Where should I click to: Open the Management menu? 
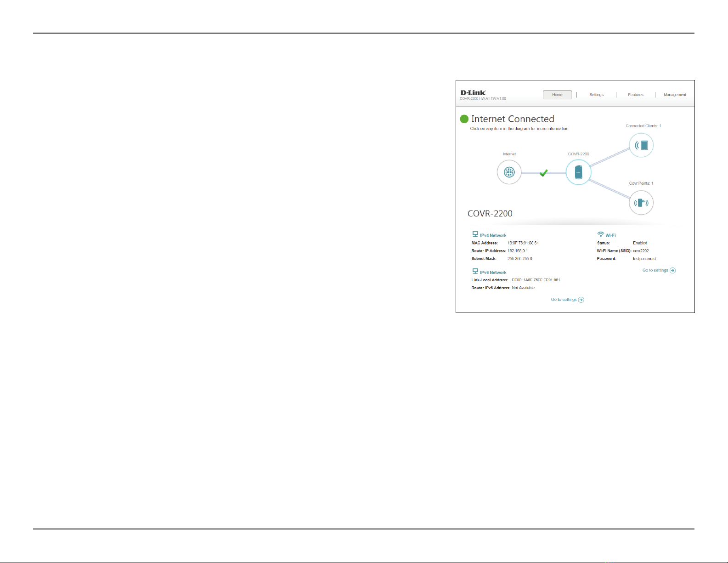coord(675,95)
